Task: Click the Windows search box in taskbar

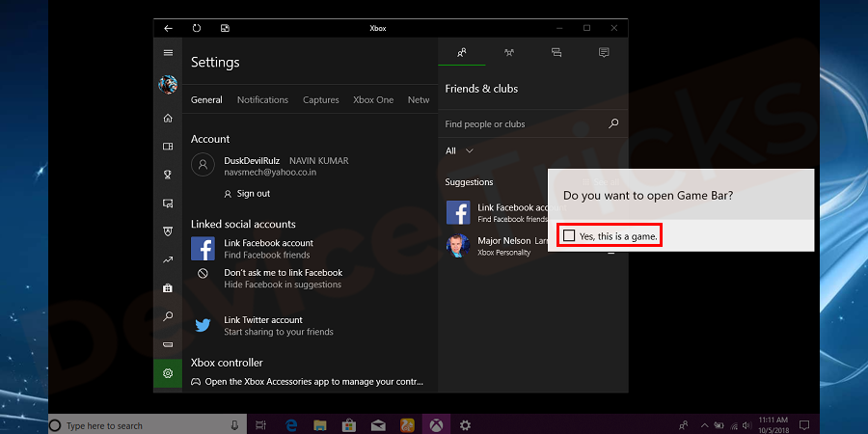Action: click(x=148, y=425)
